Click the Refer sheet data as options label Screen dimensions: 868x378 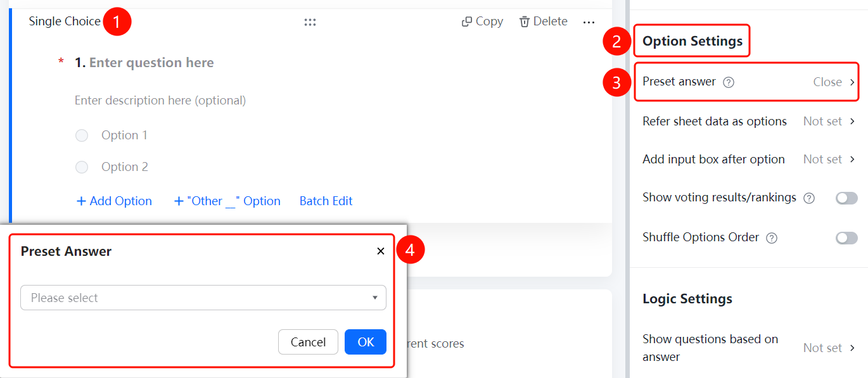(x=715, y=122)
